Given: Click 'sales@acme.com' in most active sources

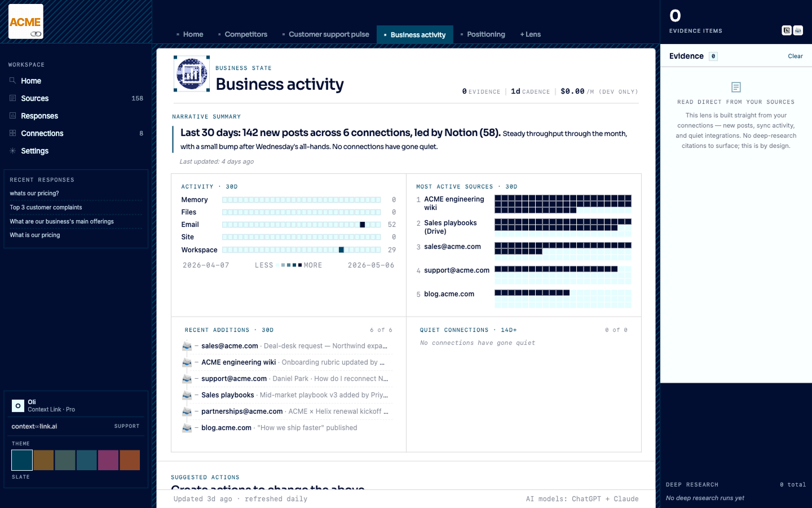Looking at the screenshot, I should pos(452,247).
